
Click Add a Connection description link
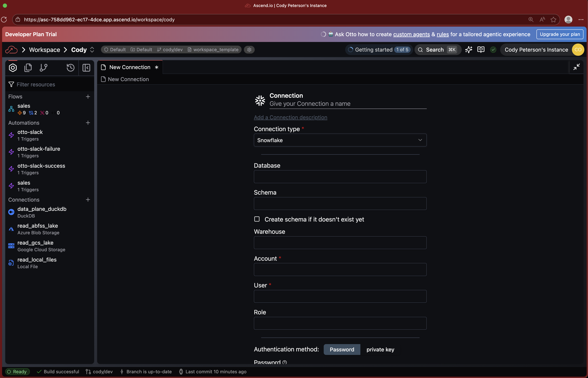click(290, 117)
